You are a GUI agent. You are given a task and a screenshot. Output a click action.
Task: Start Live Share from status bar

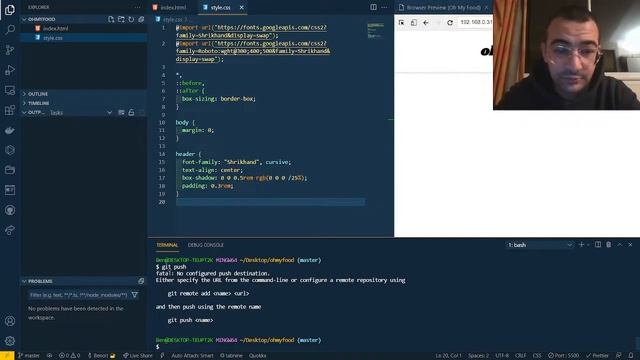138,356
